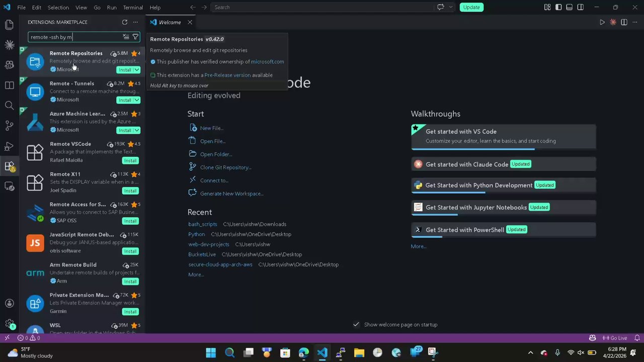This screenshot has height=362, width=644.
Task: Open the remote window indicator in status bar
Action: 7,338
